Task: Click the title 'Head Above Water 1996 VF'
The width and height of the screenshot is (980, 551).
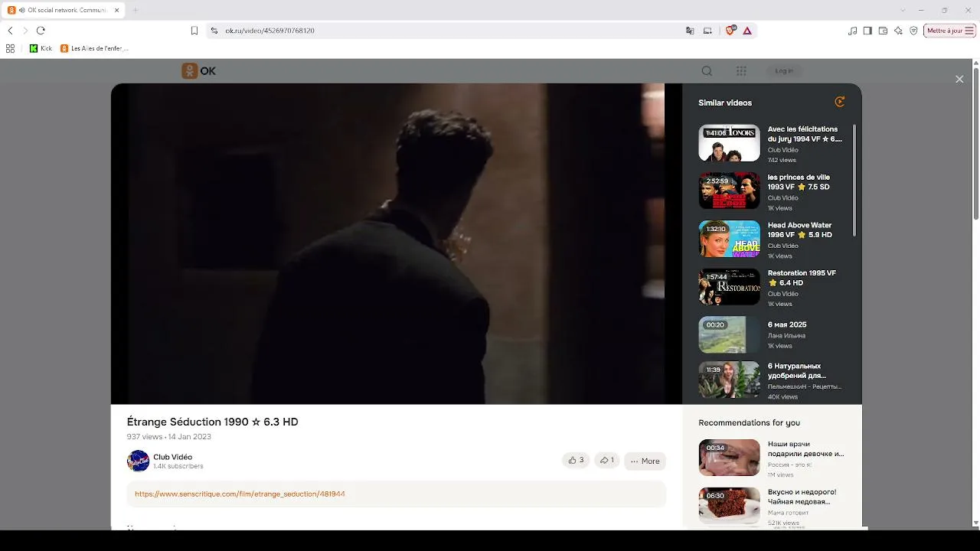Action: [800, 230]
